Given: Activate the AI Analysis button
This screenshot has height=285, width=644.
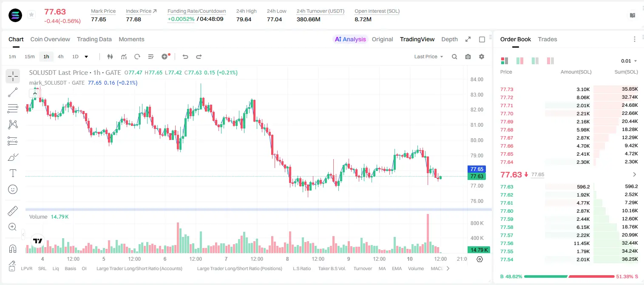Looking at the screenshot, I should (350, 39).
